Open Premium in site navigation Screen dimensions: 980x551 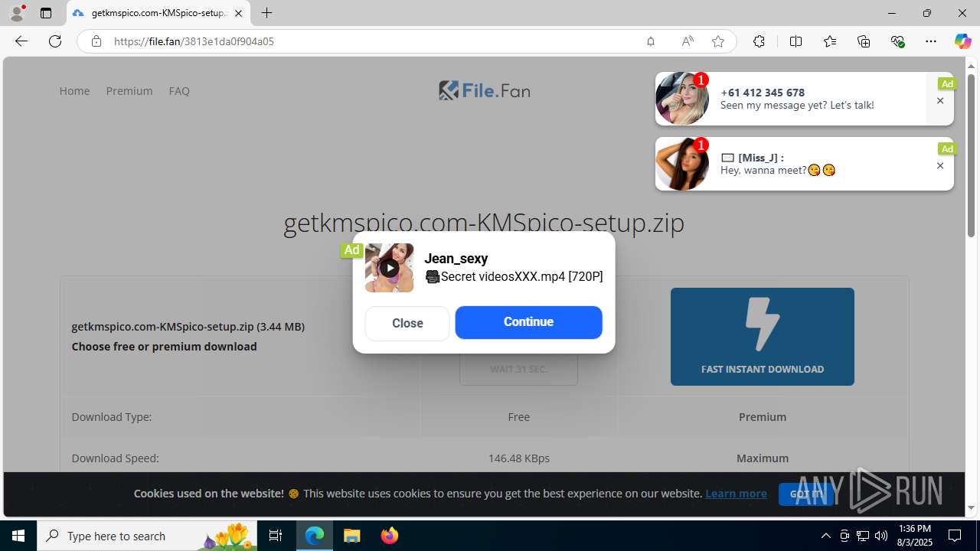pyautogui.click(x=129, y=90)
